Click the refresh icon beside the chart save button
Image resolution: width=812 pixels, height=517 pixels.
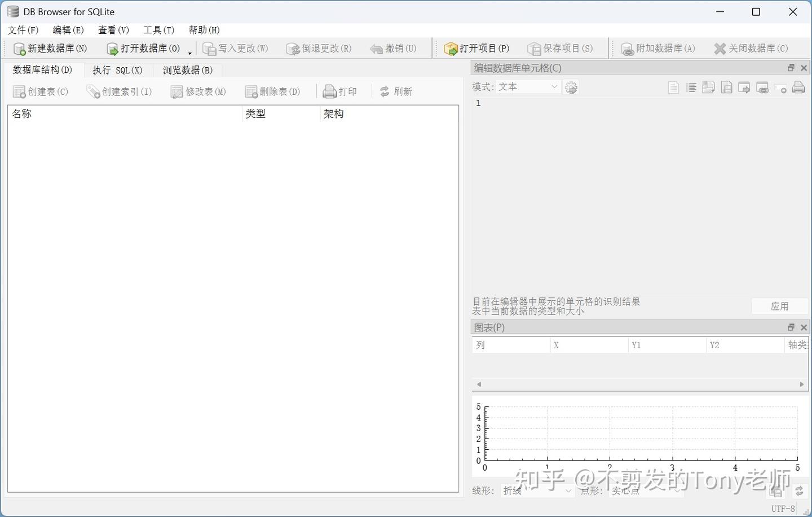coord(799,490)
